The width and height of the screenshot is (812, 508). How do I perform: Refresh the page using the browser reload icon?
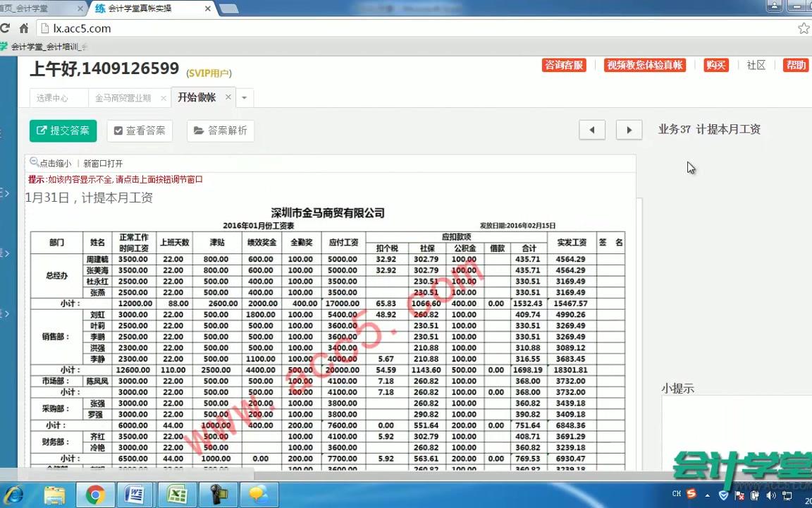click(6, 28)
